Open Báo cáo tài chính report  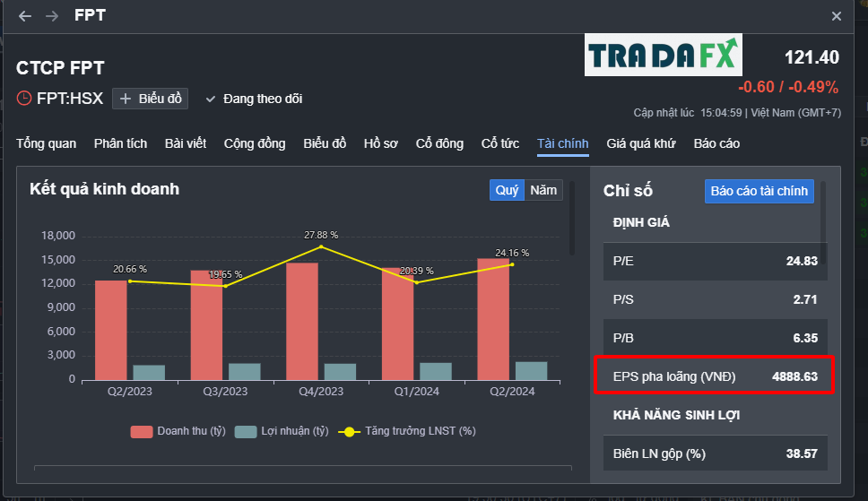pyautogui.click(x=759, y=191)
